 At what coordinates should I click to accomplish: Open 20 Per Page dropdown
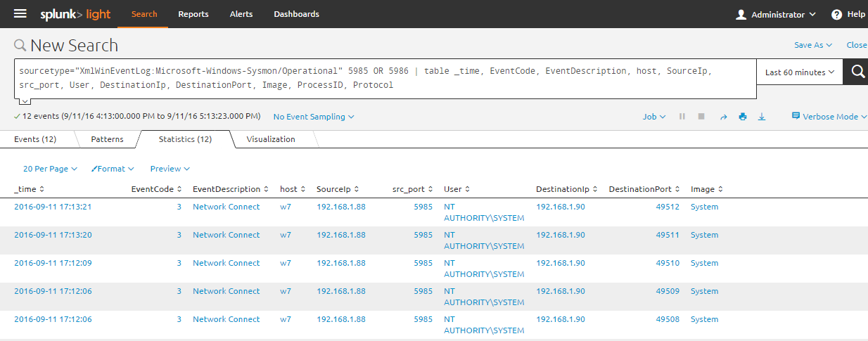[x=50, y=169]
